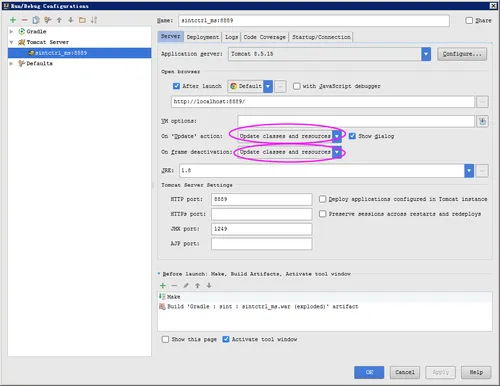500x386 pixels.
Task: Open On 'Update' action dropdown
Action: 337,136
